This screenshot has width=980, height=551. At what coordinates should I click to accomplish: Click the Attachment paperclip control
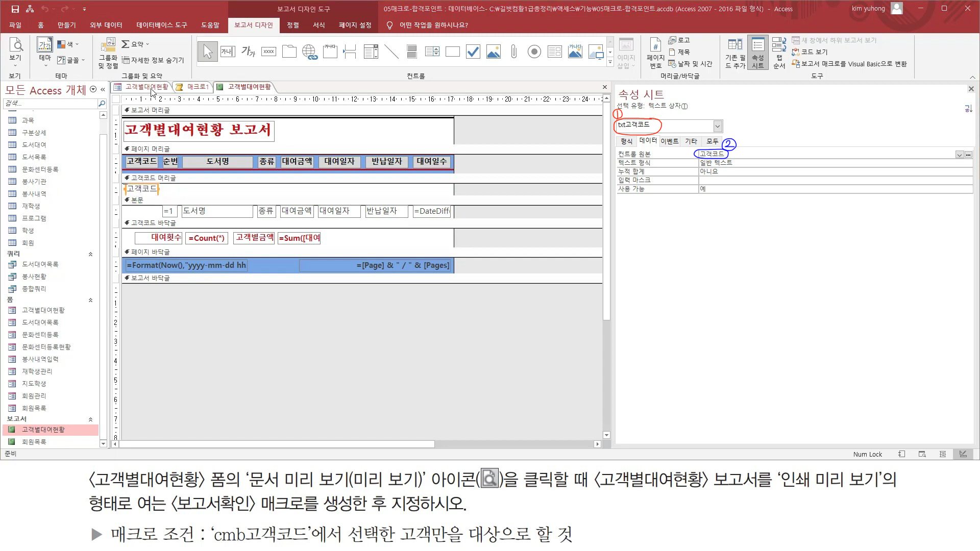point(513,52)
